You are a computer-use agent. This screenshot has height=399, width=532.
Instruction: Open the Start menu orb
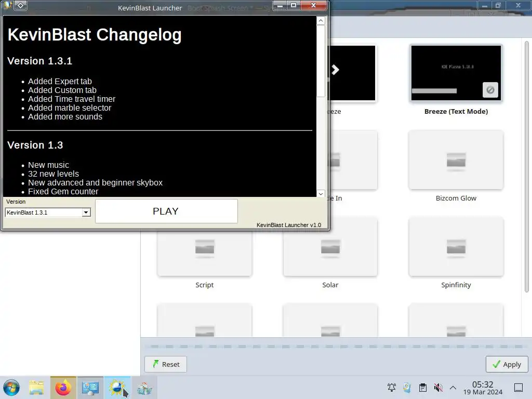(11, 388)
